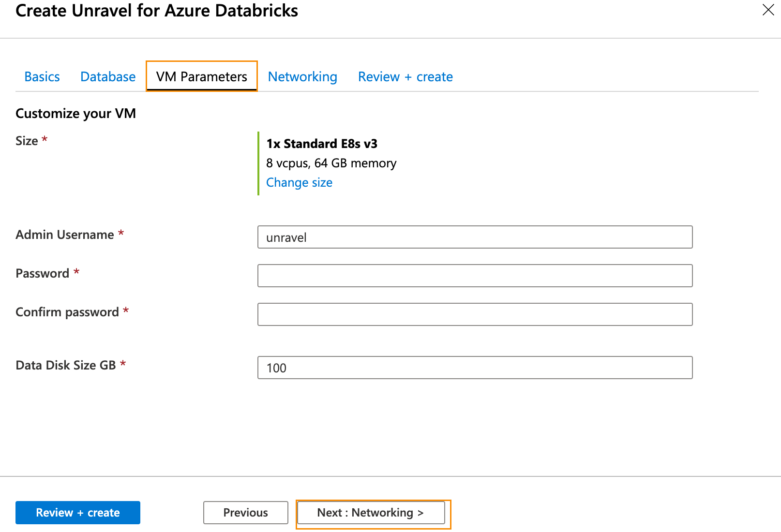This screenshot has width=781, height=532.
Task: Switch to the Basics tab
Action: pyautogui.click(x=42, y=76)
